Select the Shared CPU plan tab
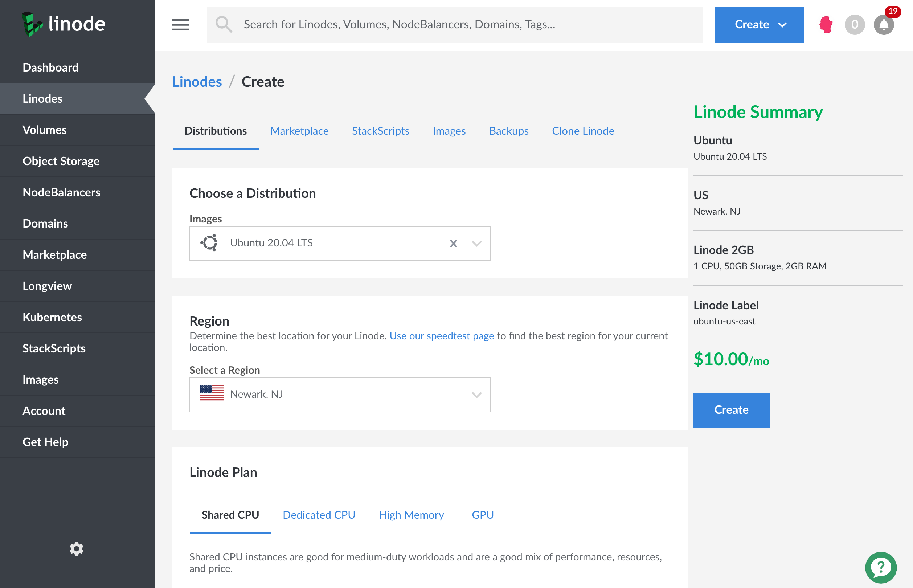Image resolution: width=913 pixels, height=588 pixels. click(230, 515)
